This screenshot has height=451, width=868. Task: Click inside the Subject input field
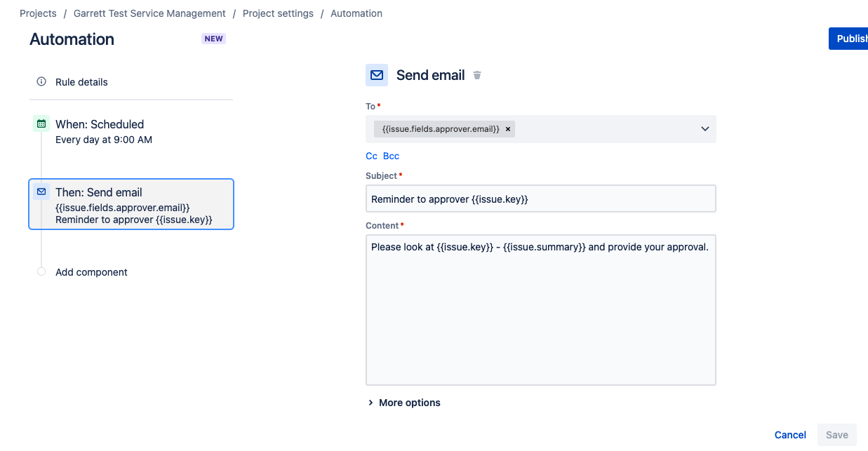tap(540, 198)
